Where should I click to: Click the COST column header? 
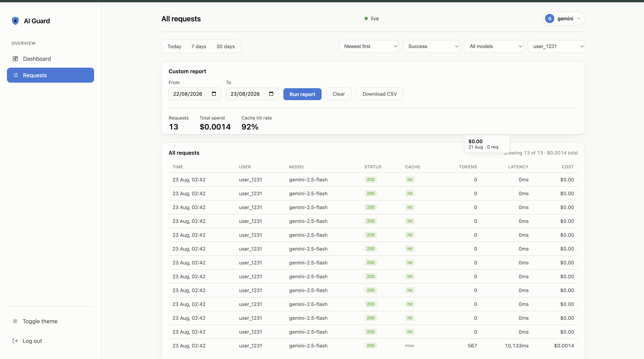(x=568, y=167)
